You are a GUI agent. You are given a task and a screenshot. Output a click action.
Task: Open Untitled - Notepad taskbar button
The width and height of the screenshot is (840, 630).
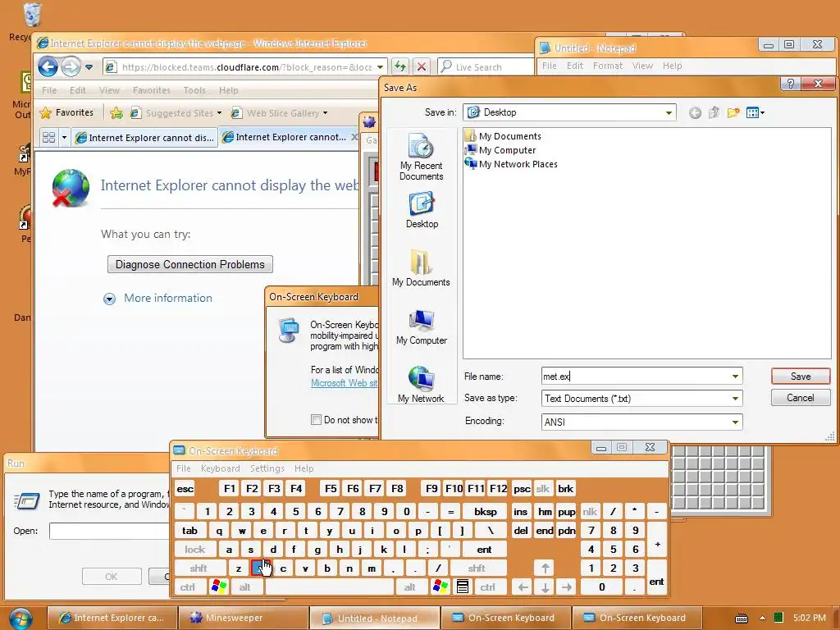[374, 618]
